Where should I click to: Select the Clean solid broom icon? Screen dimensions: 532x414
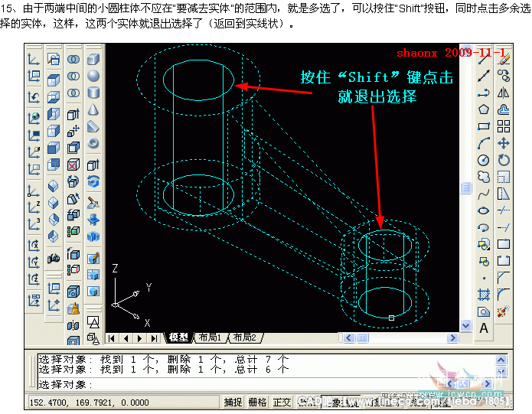[73, 308]
